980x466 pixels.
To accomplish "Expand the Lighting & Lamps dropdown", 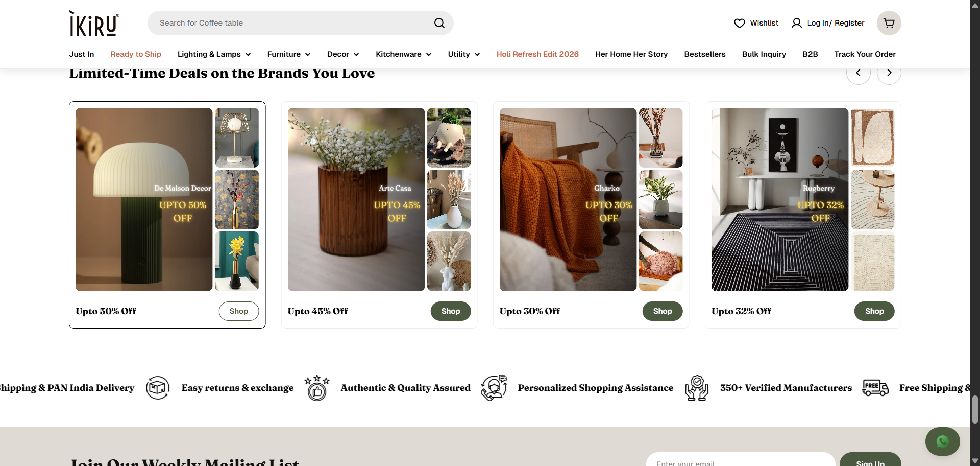I will click(x=214, y=54).
